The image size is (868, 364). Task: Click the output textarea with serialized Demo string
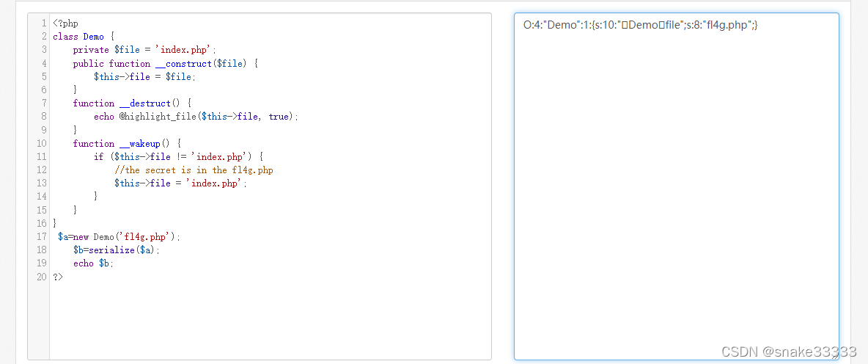coord(677,186)
